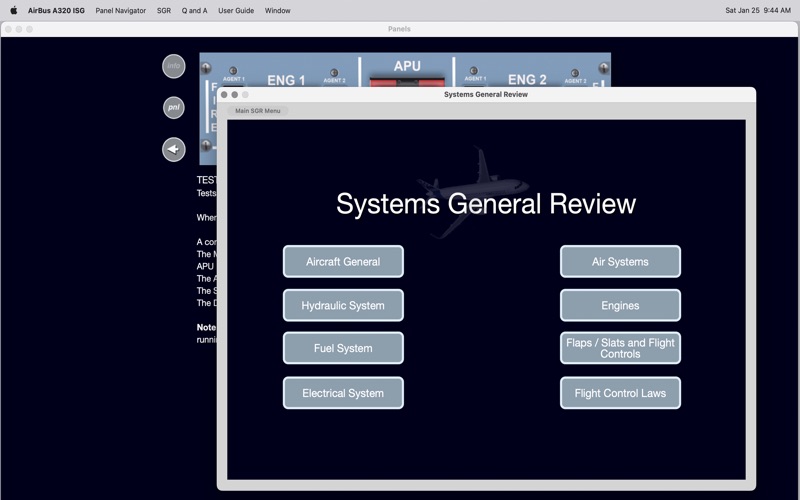The height and width of the screenshot is (500, 800).
Task: Open the Q and A menu
Action: 194,10
